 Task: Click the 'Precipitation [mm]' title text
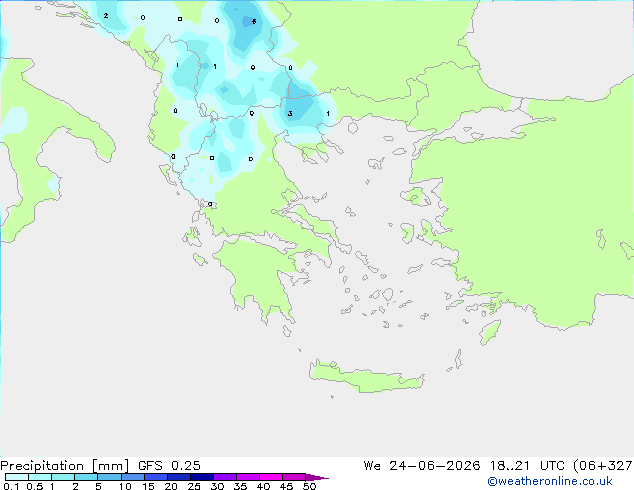point(64,466)
